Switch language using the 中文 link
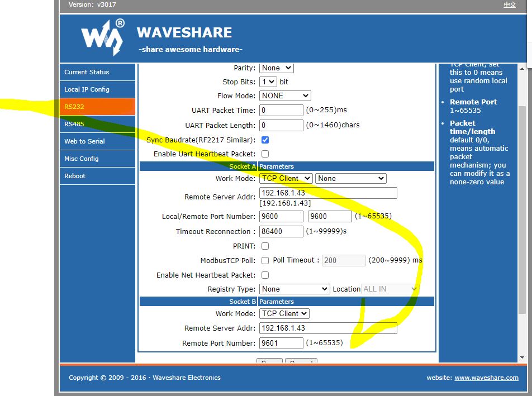Screen dimensions: 532x396 (509, 4)
